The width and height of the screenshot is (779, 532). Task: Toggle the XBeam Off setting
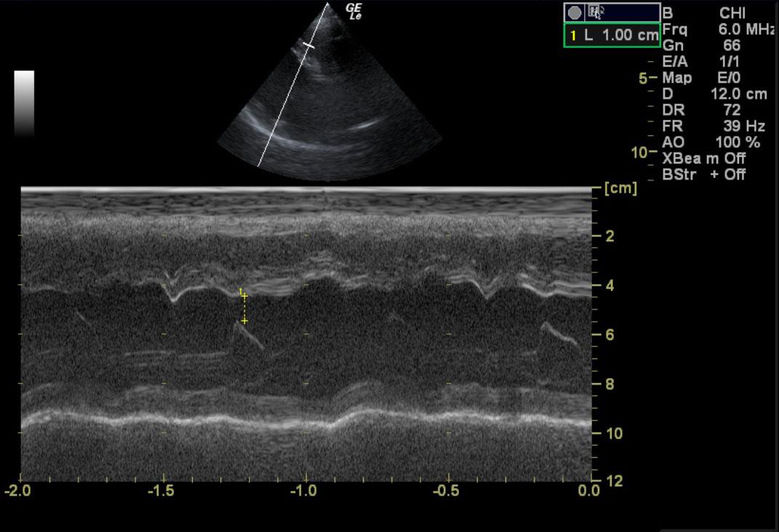pos(703,158)
